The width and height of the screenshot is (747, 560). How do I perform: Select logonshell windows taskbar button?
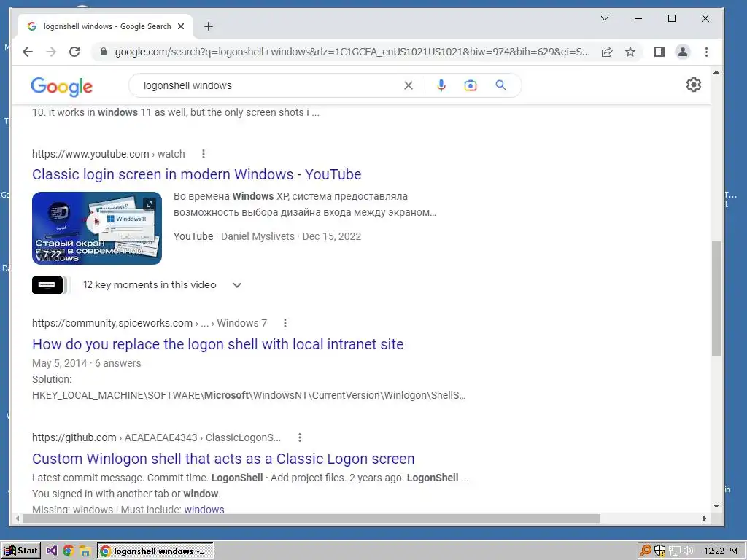pos(155,551)
